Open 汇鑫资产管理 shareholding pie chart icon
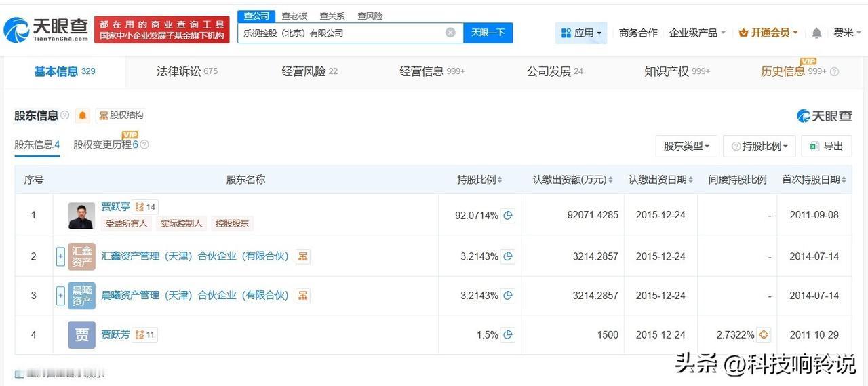The width and height of the screenshot is (868, 386). pyautogui.click(x=508, y=256)
